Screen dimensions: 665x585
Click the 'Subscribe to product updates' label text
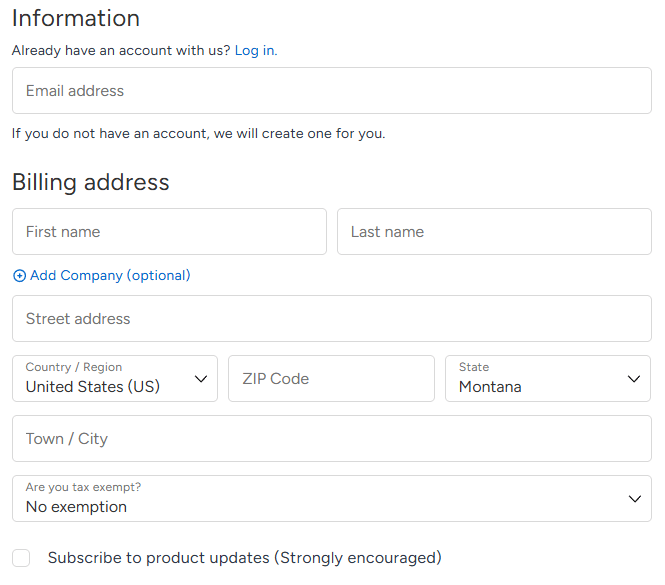244,558
